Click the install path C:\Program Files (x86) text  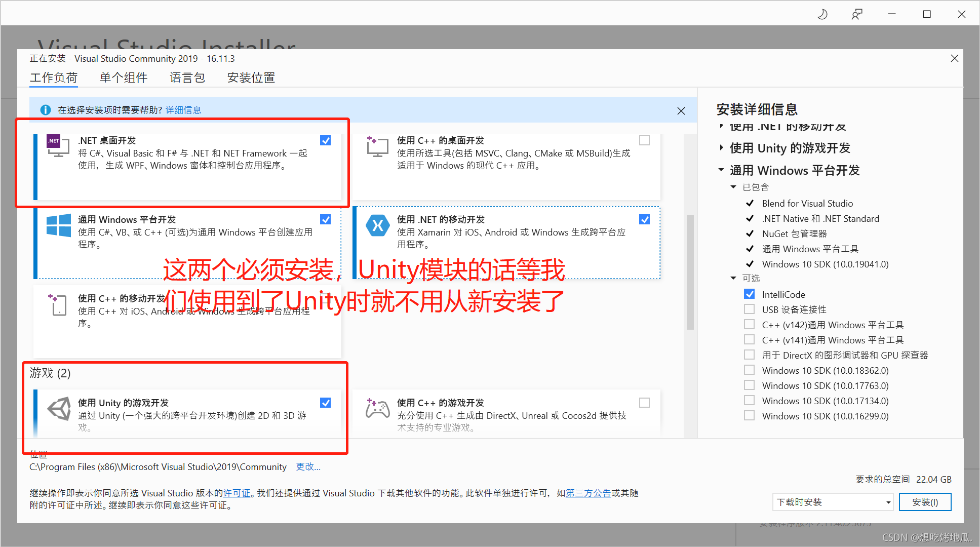(x=158, y=466)
